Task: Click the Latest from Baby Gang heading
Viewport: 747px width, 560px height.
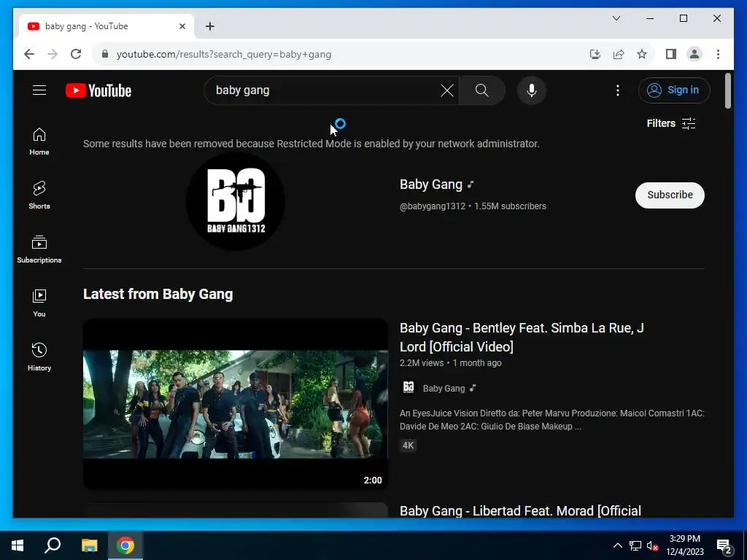Action: pyautogui.click(x=158, y=295)
